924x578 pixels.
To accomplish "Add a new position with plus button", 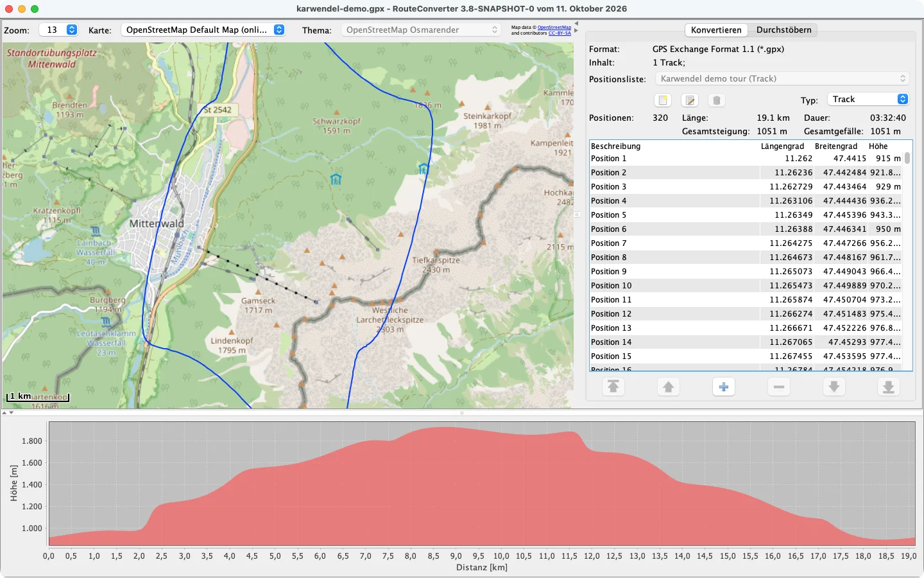I will pyautogui.click(x=724, y=387).
